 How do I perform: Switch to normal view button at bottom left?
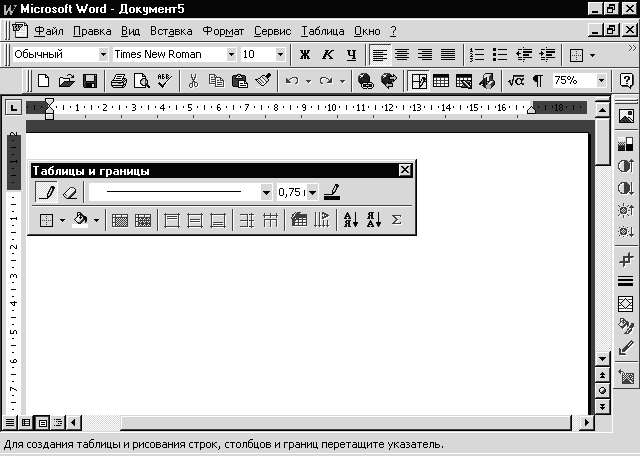[9, 423]
